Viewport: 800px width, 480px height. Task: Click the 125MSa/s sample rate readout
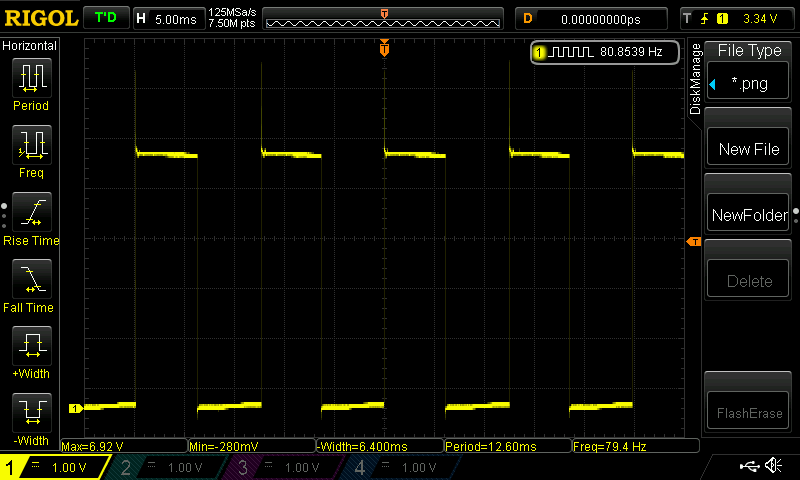(x=232, y=12)
